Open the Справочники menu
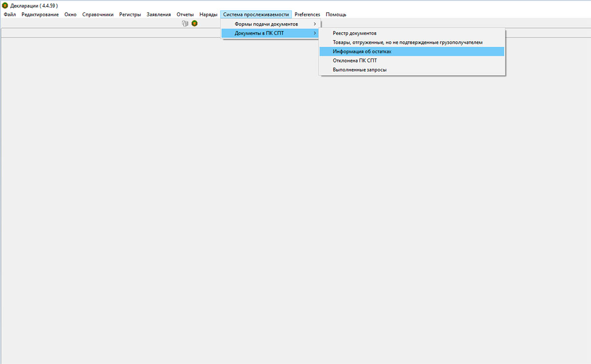 (98, 14)
